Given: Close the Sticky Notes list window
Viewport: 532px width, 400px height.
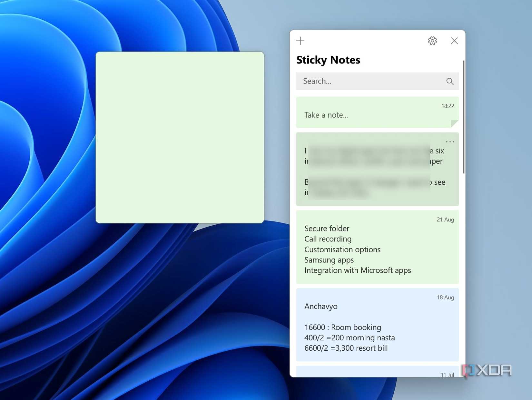Looking at the screenshot, I should [x=454, y=41].
